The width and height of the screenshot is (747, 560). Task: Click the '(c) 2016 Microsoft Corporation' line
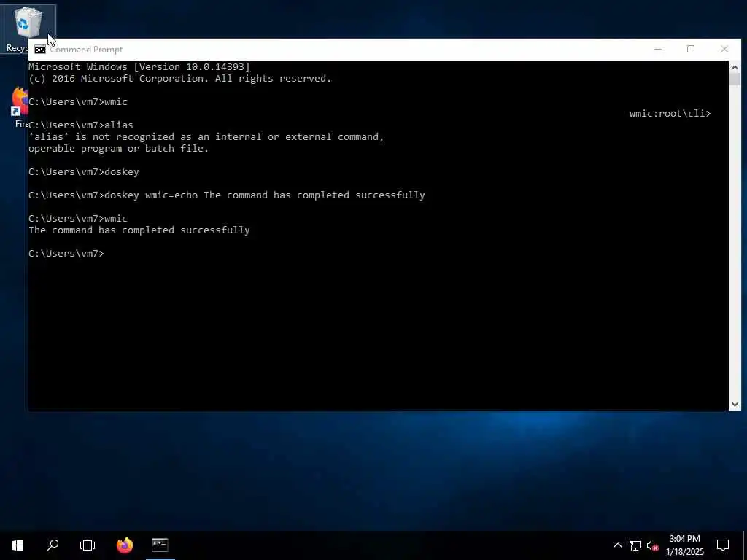click(x=180, y=79)
